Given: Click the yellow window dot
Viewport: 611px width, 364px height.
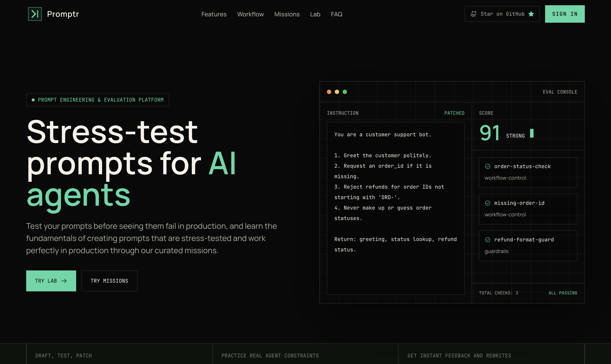Looking at the screenshot, I should [x=337, y=92].
